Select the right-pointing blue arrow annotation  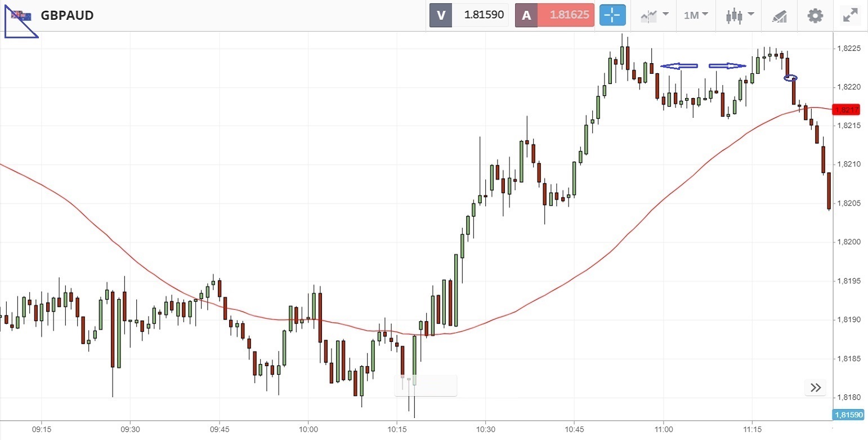[x=727, y=66]
